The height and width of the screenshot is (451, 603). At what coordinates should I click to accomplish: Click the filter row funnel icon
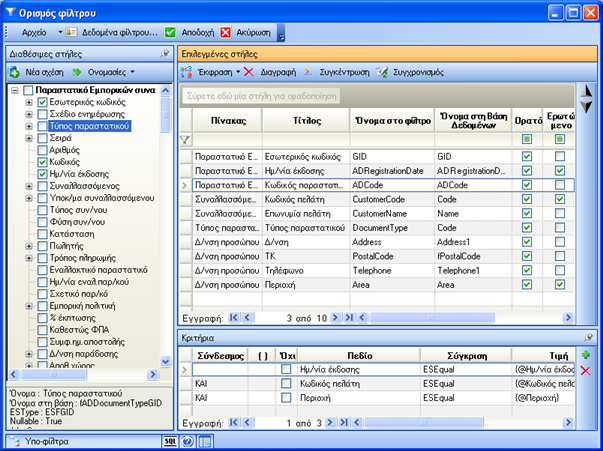pos(185,140)
